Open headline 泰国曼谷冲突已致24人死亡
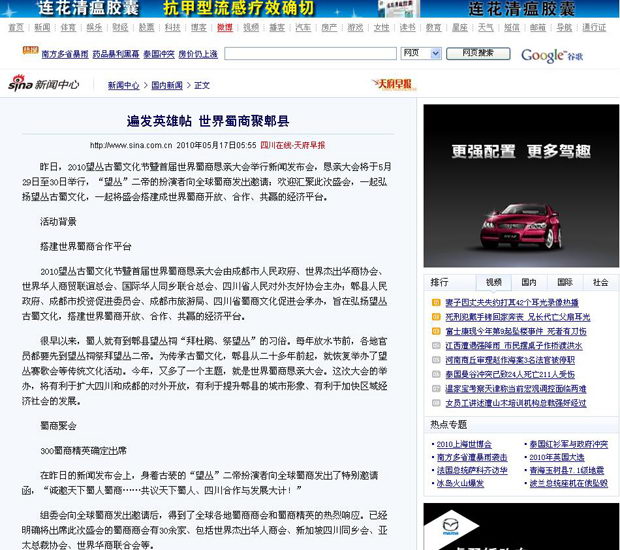The height and width of the screenshot is (550, 620). coord(510,374)
